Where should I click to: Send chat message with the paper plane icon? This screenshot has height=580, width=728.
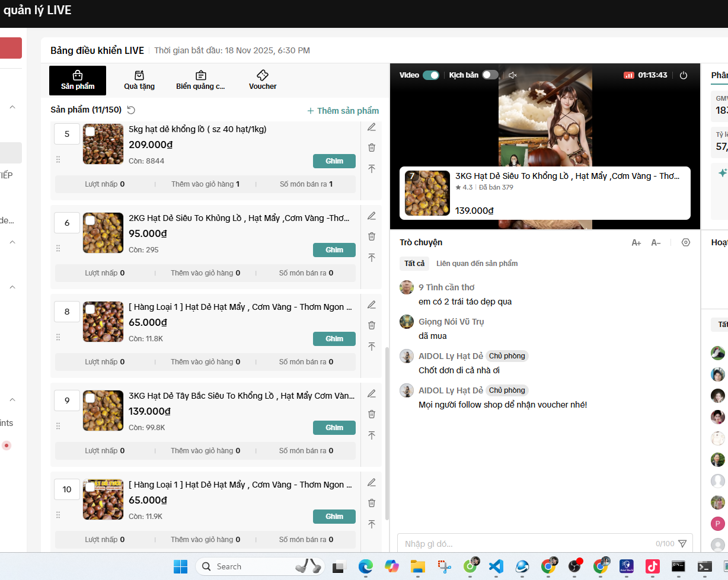[x=682, y=543]
